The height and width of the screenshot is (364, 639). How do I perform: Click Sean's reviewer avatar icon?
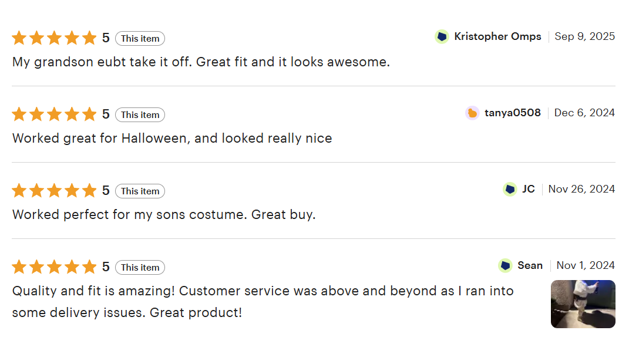point(505,265)
